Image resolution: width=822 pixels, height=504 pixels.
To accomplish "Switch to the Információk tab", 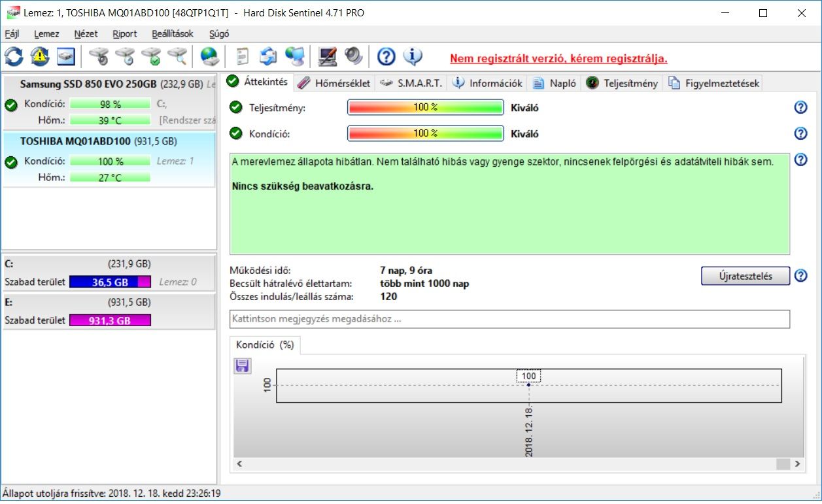I will coord(488,83).
